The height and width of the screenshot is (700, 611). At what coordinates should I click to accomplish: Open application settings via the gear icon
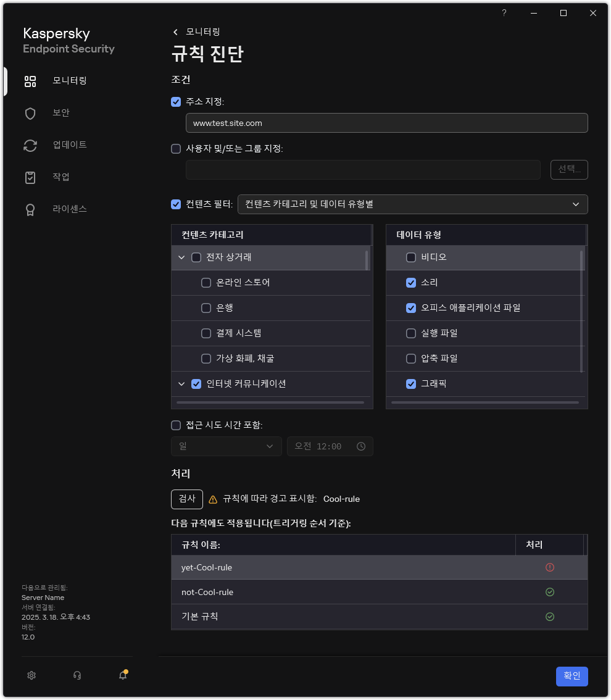(x=31, y=675)
